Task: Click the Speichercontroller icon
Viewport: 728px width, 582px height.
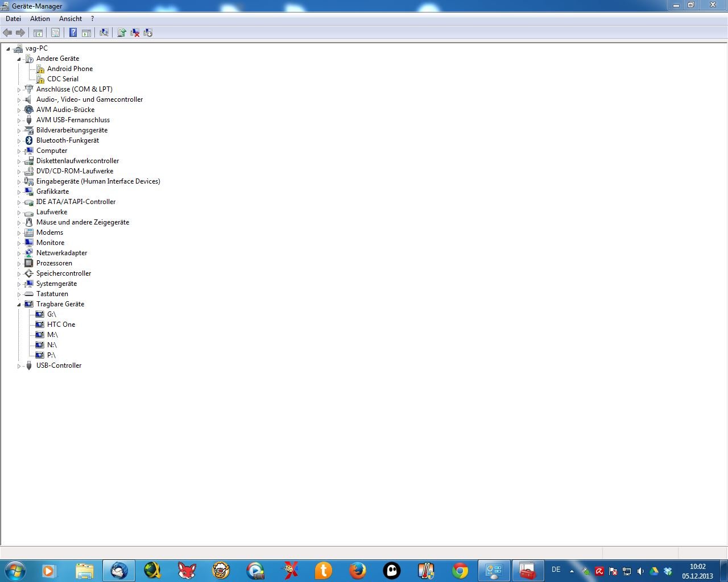Action: [29, 273]
